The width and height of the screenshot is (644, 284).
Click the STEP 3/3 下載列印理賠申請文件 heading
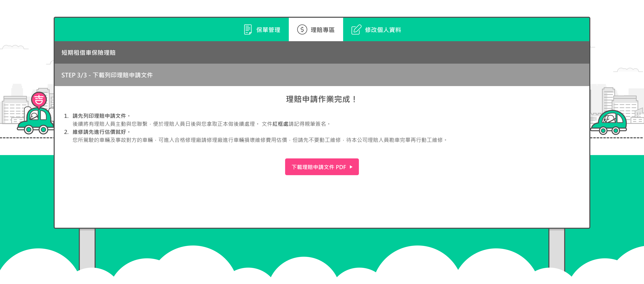coord(107,75)
